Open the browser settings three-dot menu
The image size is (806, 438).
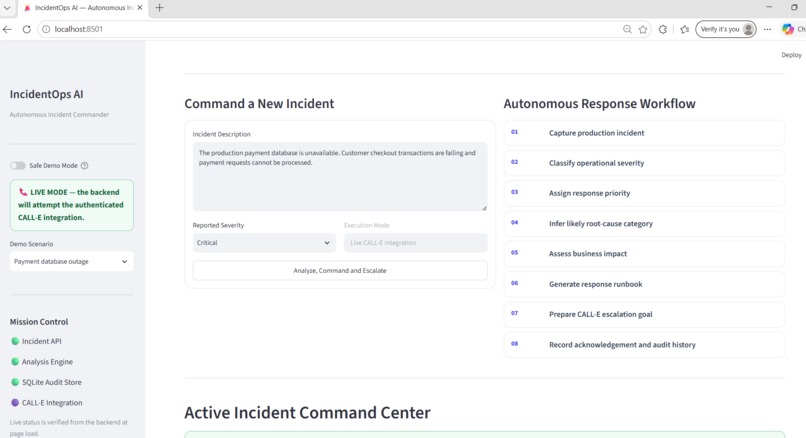point(767,29)
